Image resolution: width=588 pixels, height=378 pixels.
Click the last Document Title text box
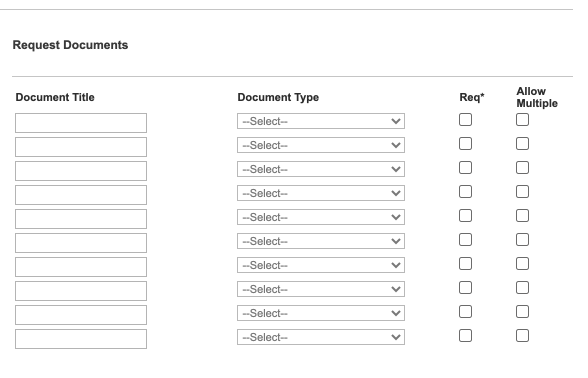[x=81, y=339]
